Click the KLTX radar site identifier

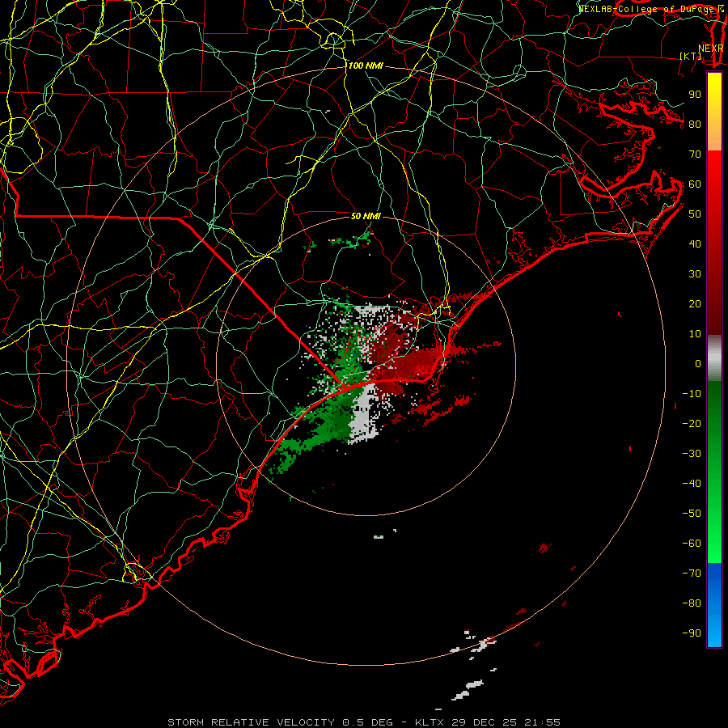[430, 722]
